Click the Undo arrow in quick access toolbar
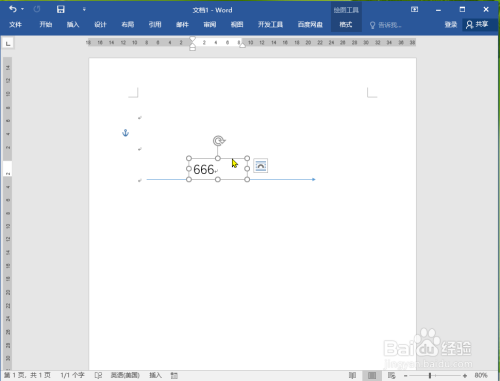 point(13,9)
